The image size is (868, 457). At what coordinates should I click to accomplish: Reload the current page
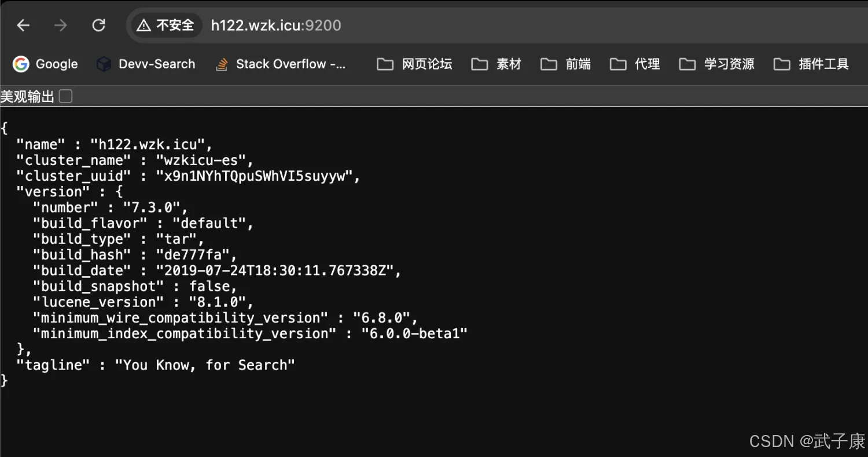(x=99, y=25)
